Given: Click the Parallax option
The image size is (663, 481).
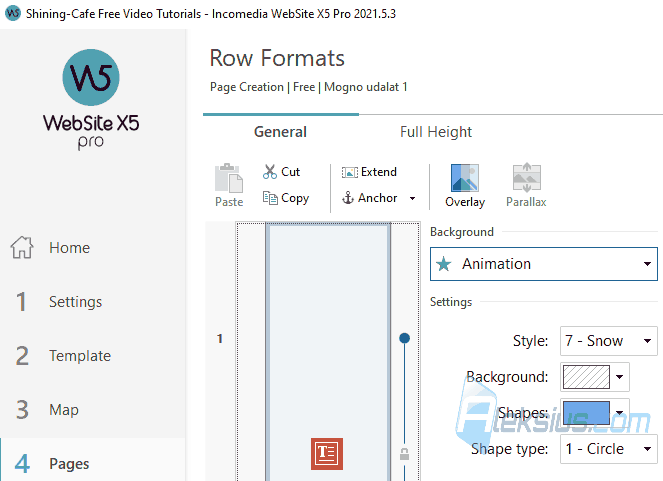Looking at the screenshot, I should coord(526,185).
